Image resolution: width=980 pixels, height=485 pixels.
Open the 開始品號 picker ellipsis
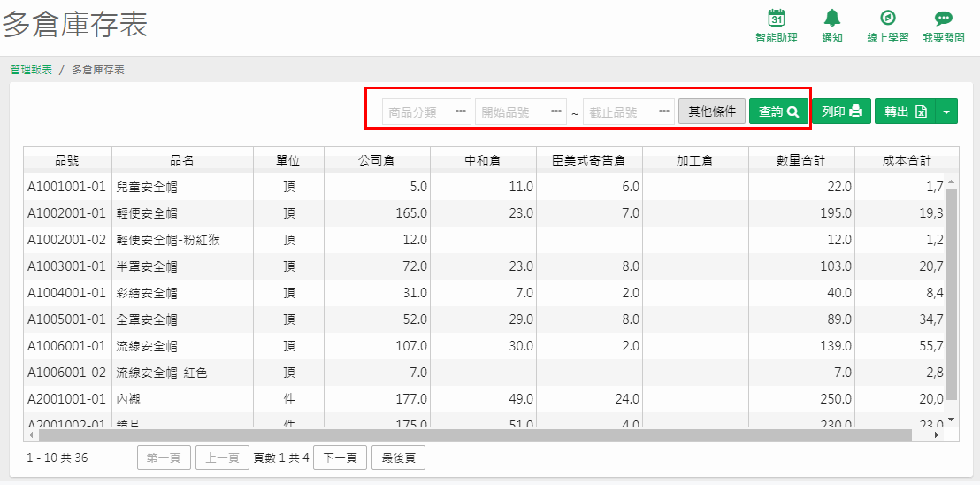[x=556, y=112]
